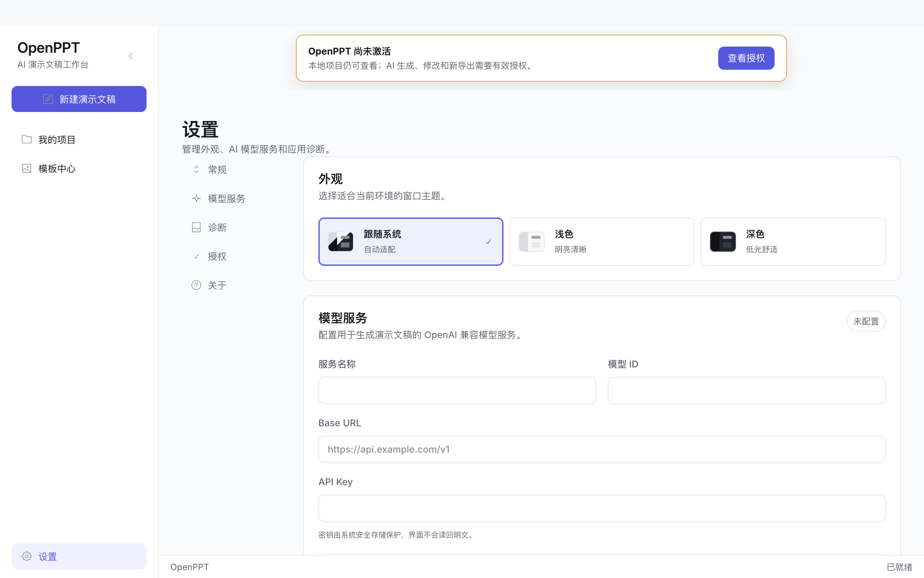This screenshot has height=578, width=924.
Task: Click the sparkle icon beside 模型服务
Action: tap(196, 198)
